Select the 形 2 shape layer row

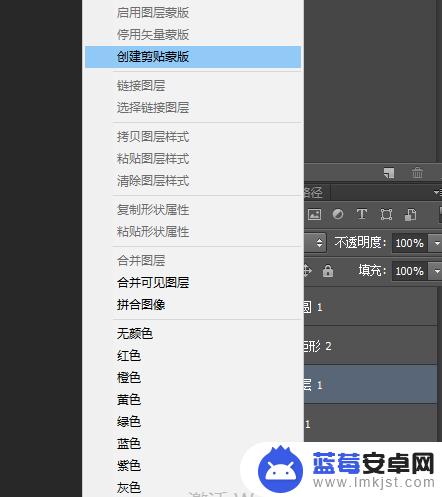tap(370, 346)
